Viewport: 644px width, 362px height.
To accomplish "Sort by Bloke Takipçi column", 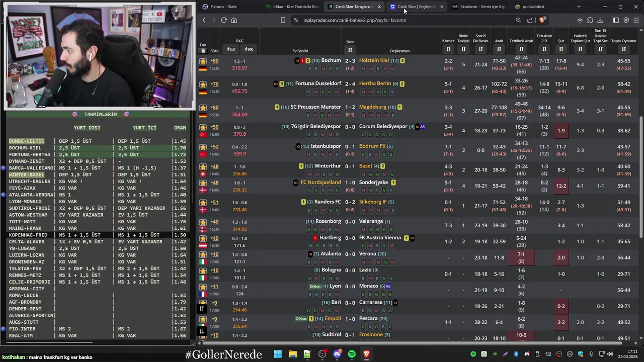I will pyautogui.click(x=463, y=49).
